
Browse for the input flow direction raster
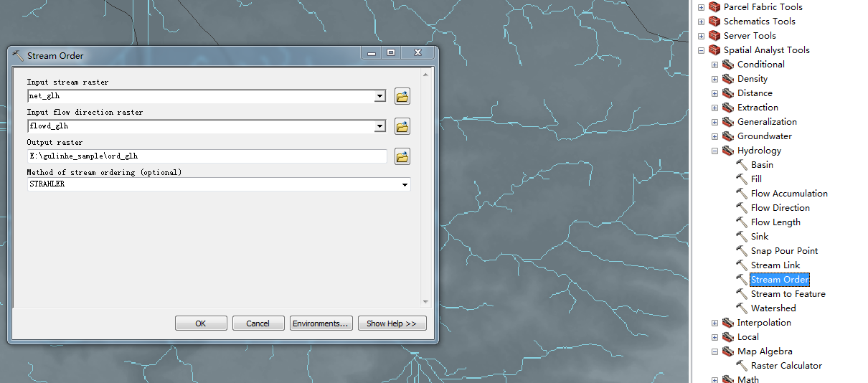click(x=402, y=126)
